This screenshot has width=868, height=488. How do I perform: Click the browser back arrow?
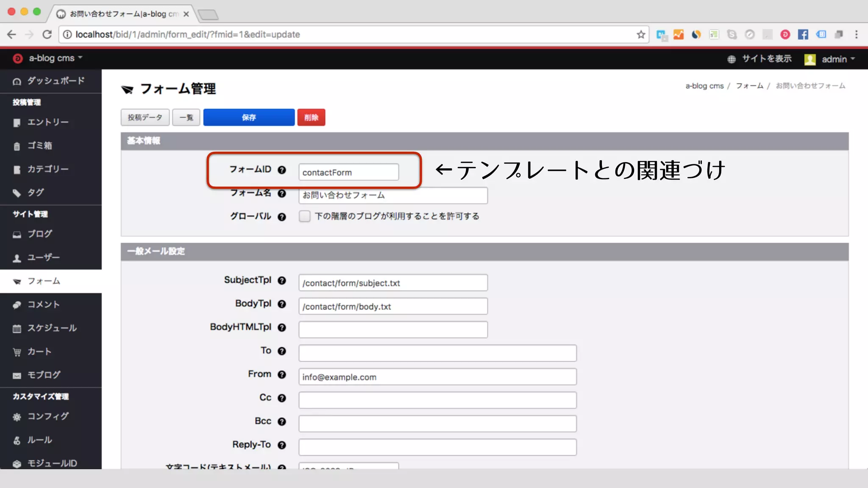point(11,34)
